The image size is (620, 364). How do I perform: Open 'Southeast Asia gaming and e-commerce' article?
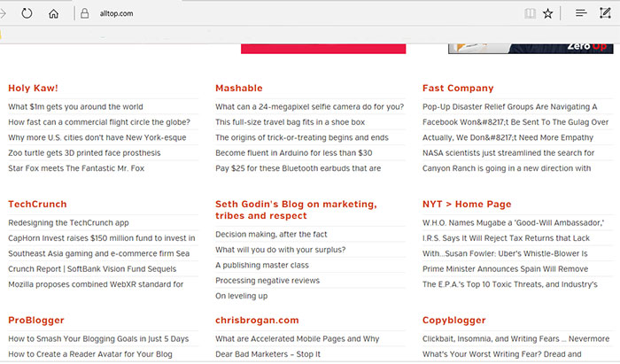(99, 253)
